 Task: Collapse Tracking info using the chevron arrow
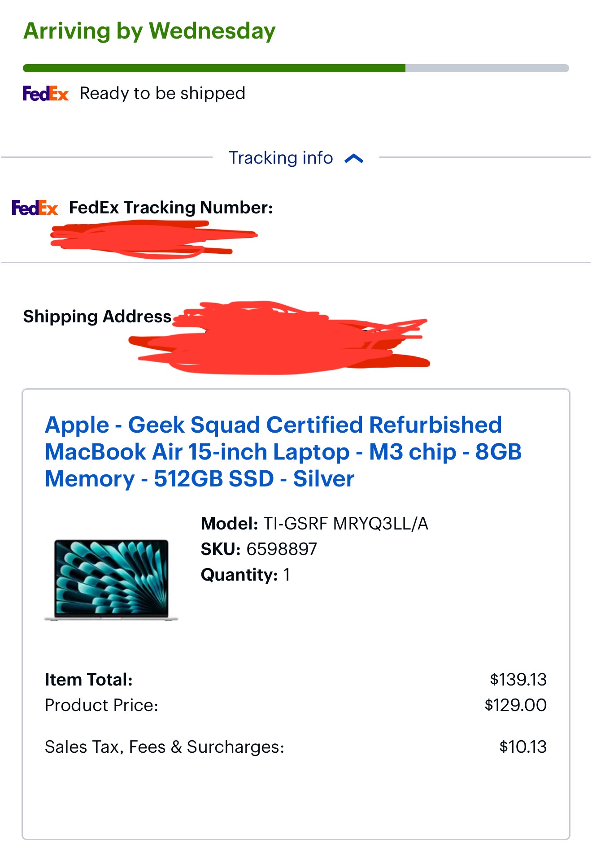(354, 158)
